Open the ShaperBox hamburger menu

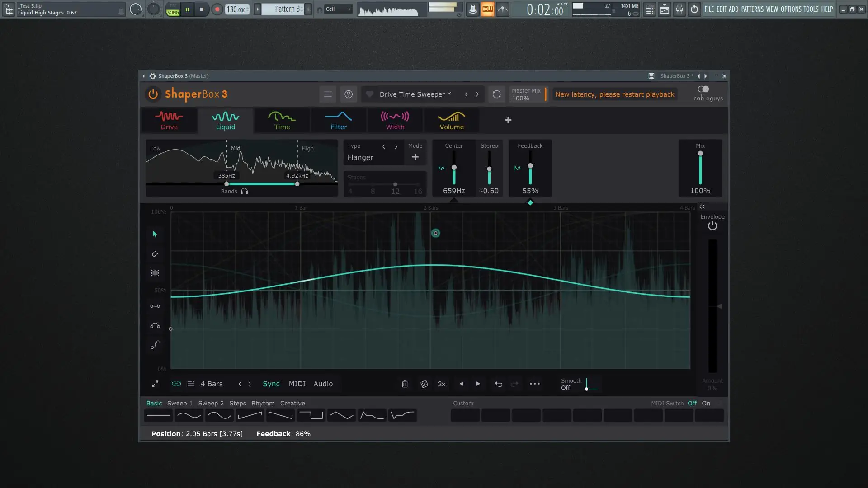pos(328,94)
